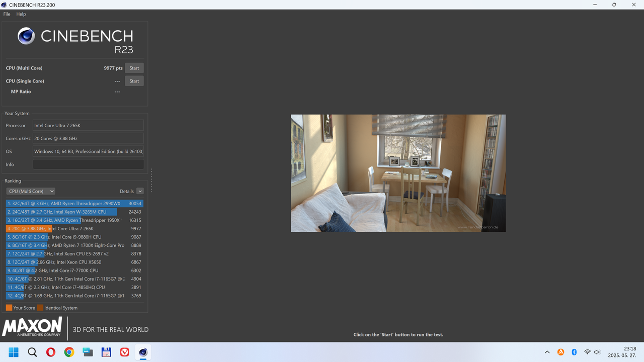Select ranking row Intel Xeon CPU E5-2697 v2

[x=74, y=253]
